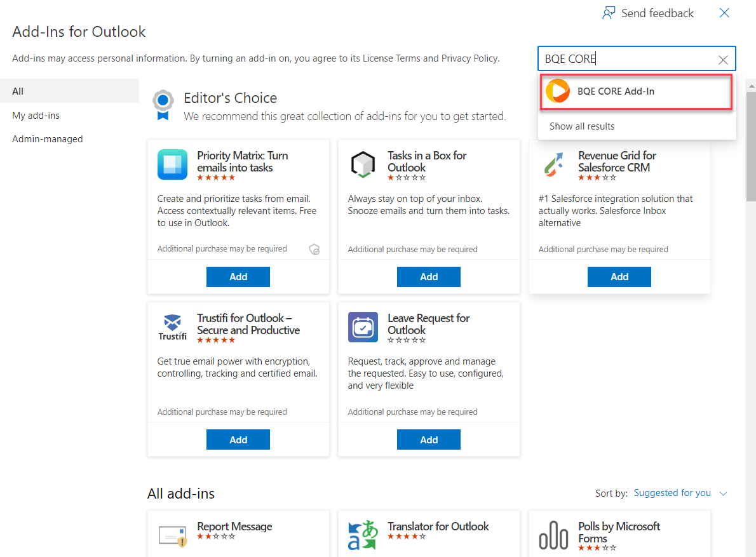Open the Trustifi for Outlook title

click(248, 325)
